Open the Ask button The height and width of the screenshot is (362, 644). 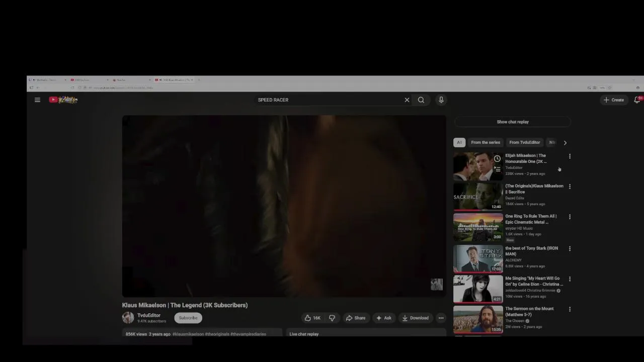pos(383,318)
